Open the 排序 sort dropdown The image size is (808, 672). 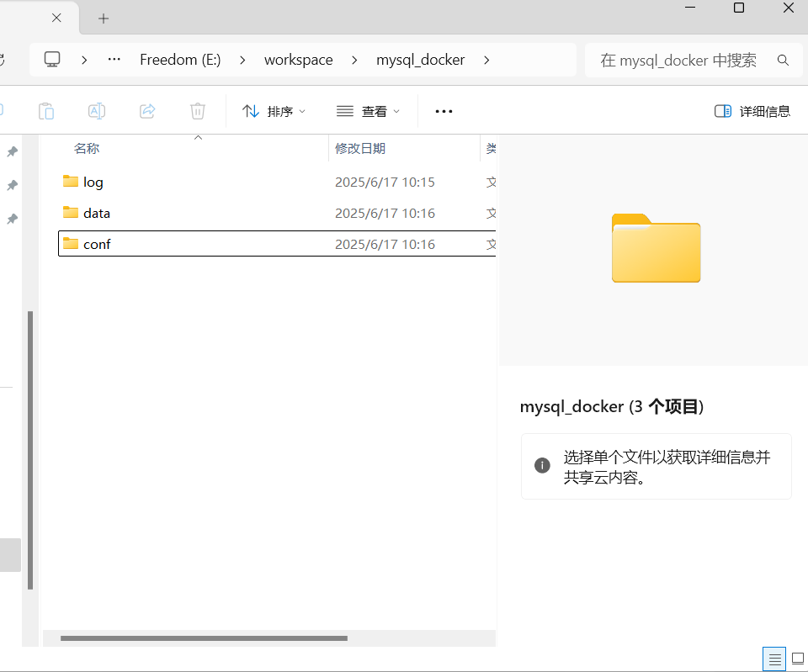(274, 110)
